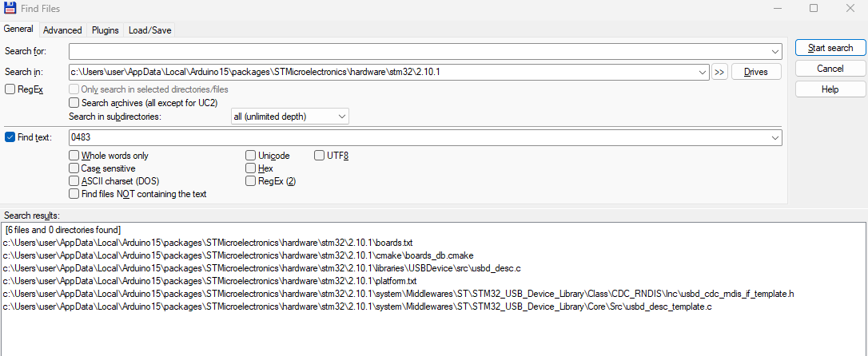Check the RegEx (2) option

coord(251,180)
